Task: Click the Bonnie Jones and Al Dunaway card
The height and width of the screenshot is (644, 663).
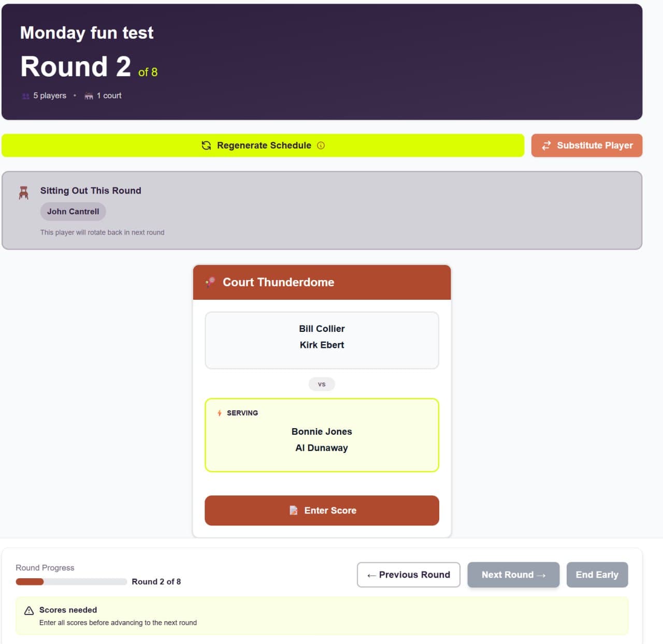Action: [322, 435]
